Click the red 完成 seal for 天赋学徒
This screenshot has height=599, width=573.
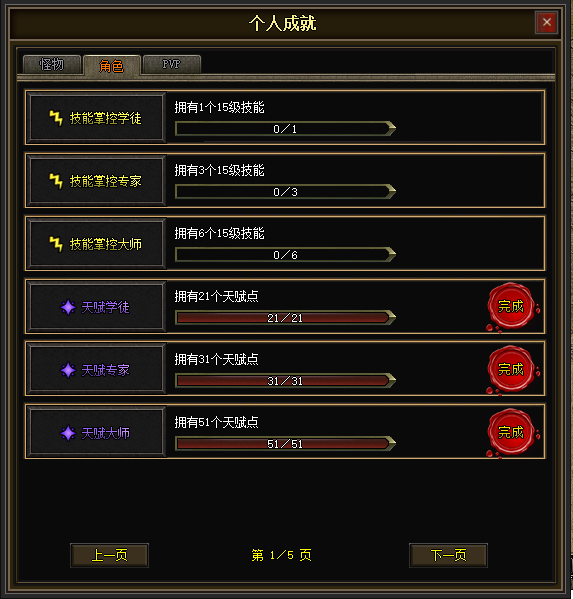coord(512,307)
